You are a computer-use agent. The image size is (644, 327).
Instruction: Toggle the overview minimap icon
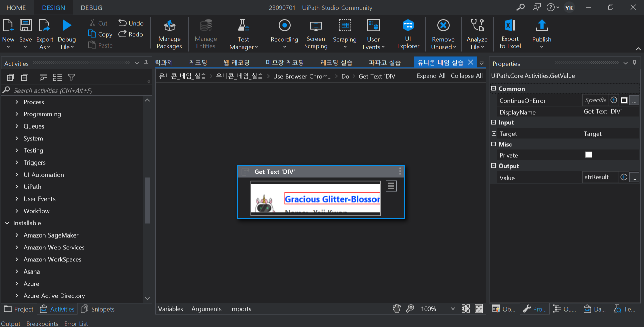click(479, 308)
